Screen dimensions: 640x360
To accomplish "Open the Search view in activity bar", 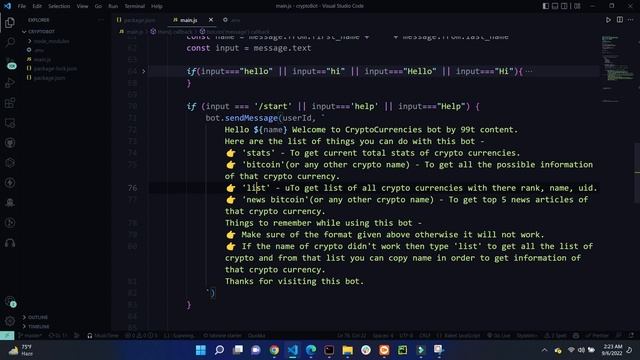I will pos(10,42).
